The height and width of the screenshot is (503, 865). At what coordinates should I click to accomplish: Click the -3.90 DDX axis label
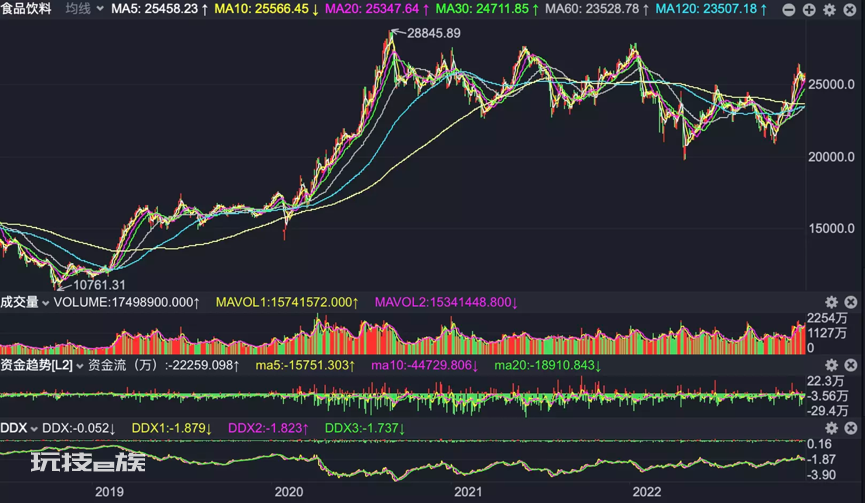click(x=821, y=475)
